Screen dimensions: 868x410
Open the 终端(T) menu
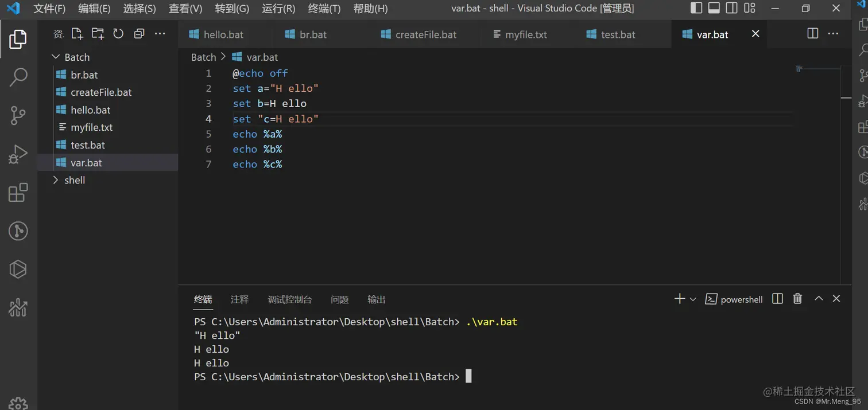tap(324, 9)
